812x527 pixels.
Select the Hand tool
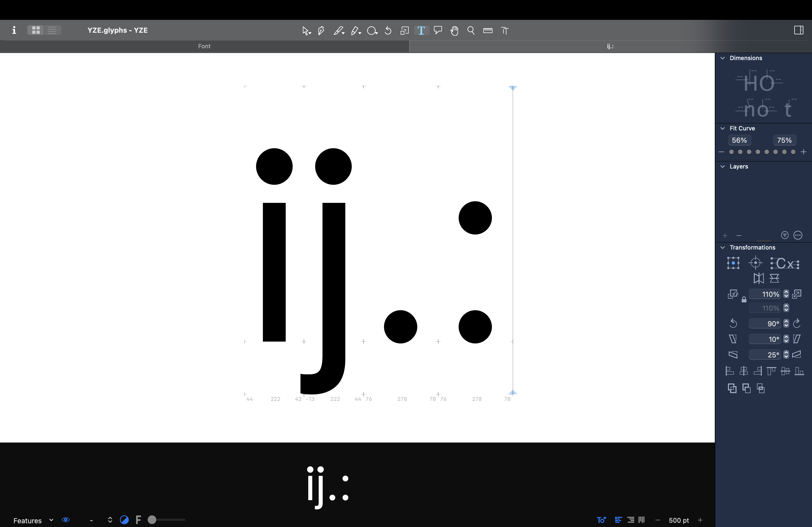[x=454, y=31]
